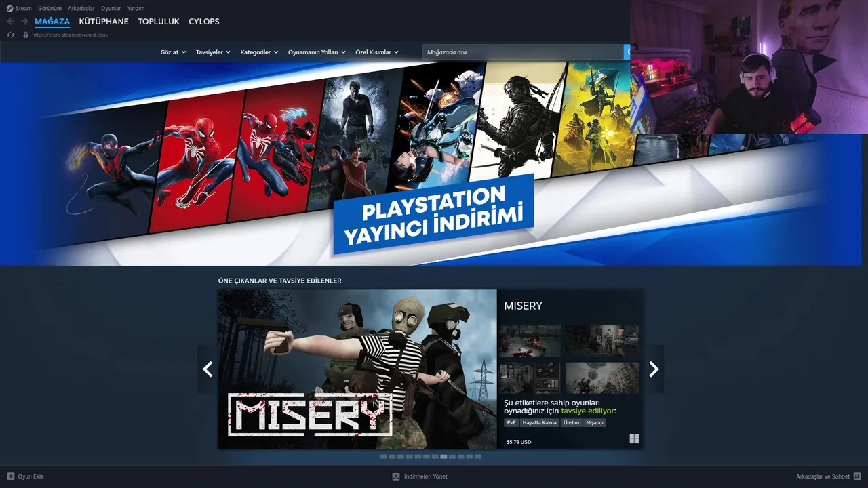Screen dimensions: 868x488
Task: Click the Ghost of Tsushima cover in banner
Action: tap(519, 121)
